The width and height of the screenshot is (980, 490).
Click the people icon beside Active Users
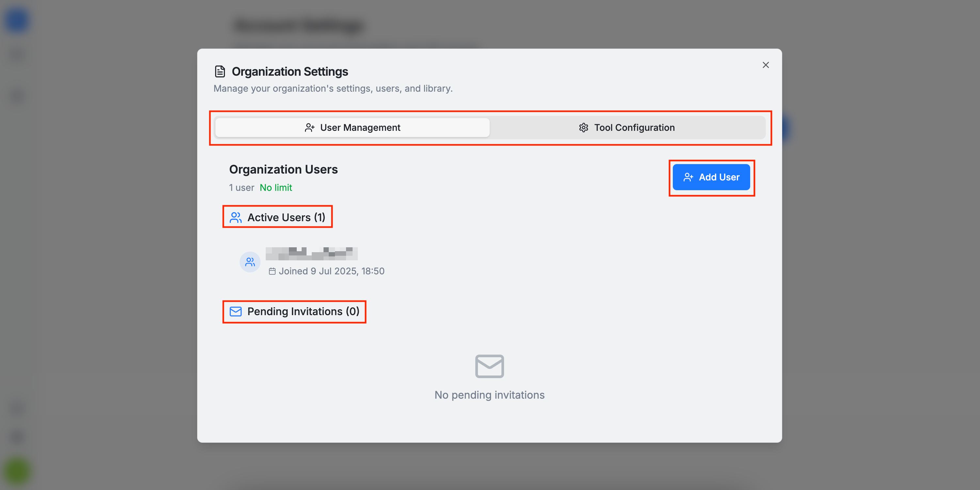click(235, 218)
